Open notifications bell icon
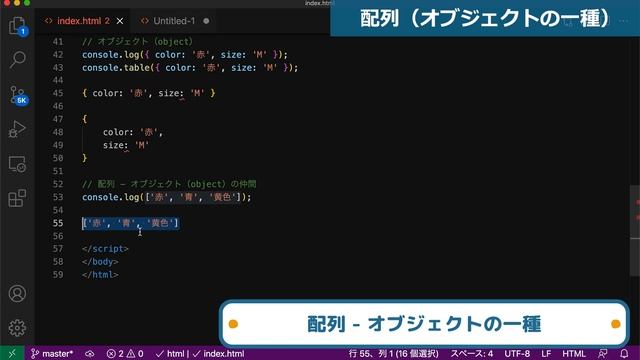Screen dimensions: 640x360 coord(624,353)
